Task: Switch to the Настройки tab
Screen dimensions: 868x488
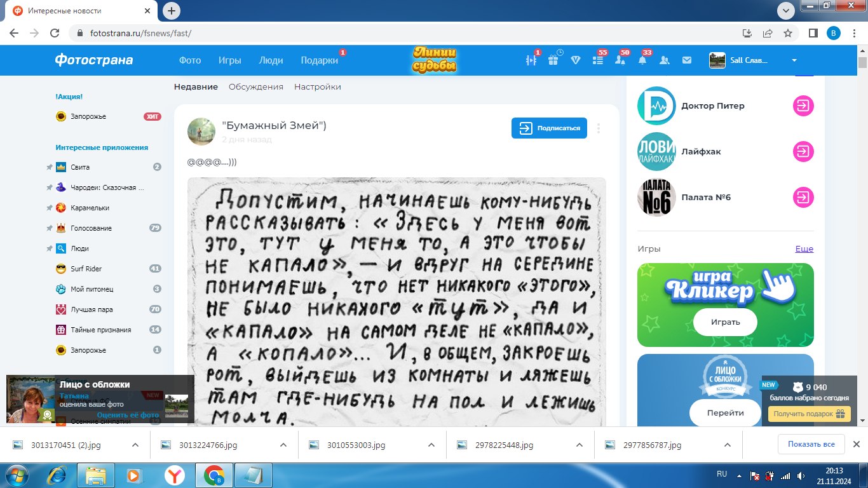Action: pyautogui.click(x=318, y=86)
